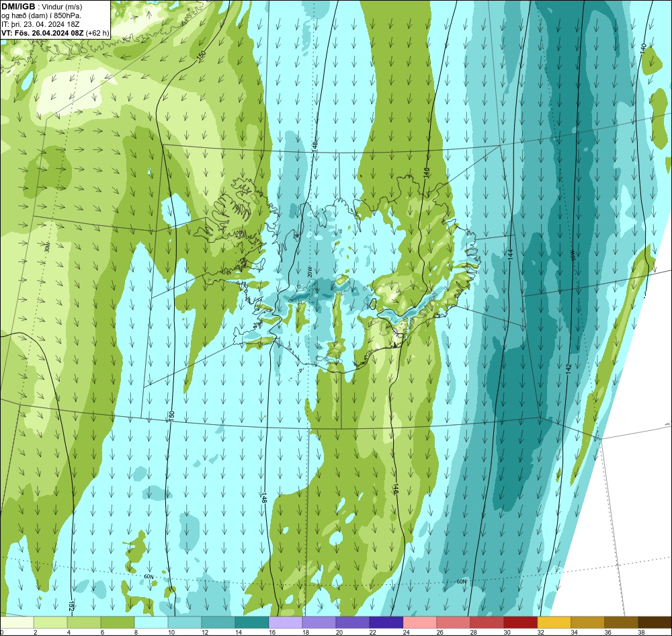Click legend tick value 2

[x=35, y=632]
